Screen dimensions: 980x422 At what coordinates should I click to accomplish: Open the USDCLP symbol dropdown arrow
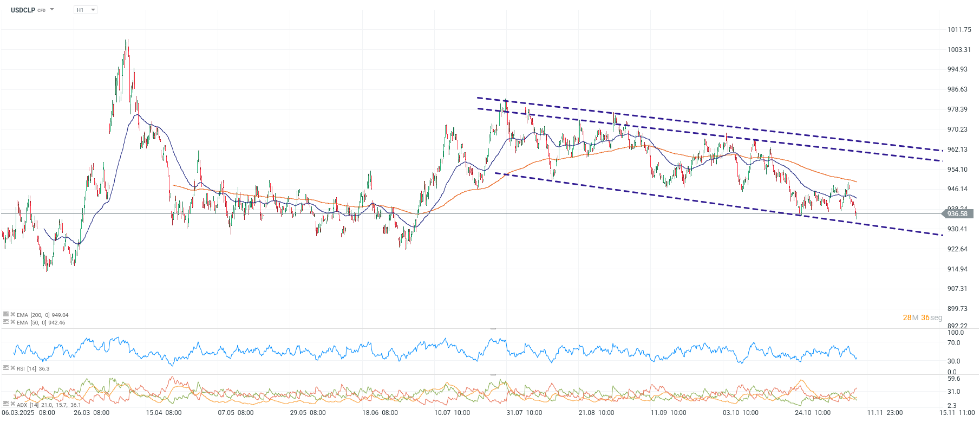[x=52, y=9]
